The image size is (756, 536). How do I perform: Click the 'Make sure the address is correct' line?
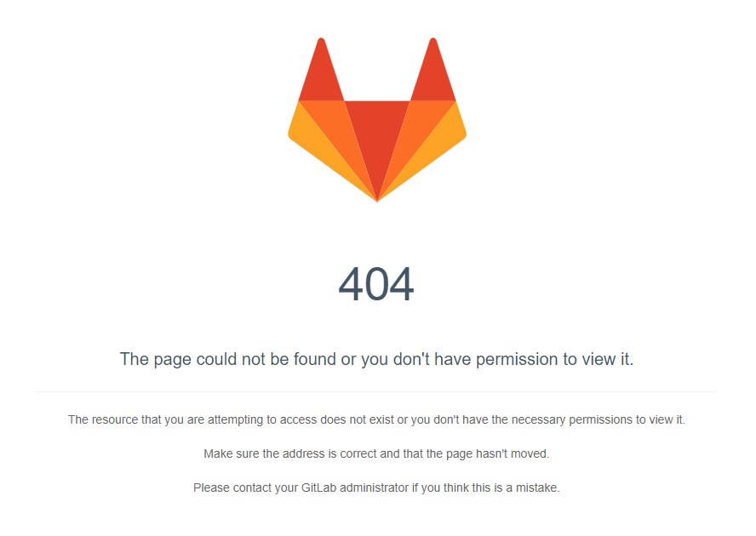point(376,454)
